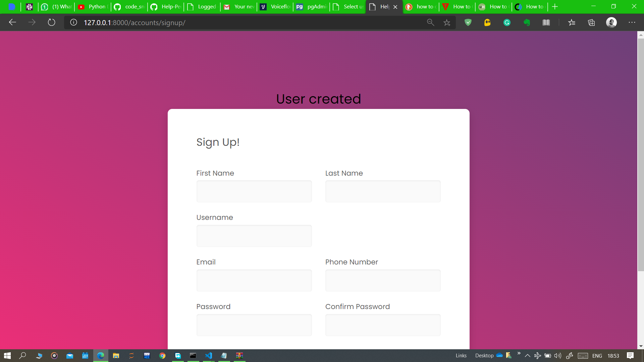
Task: Switch to the pgAdmin tab
Action: click(x=311, y=7)
